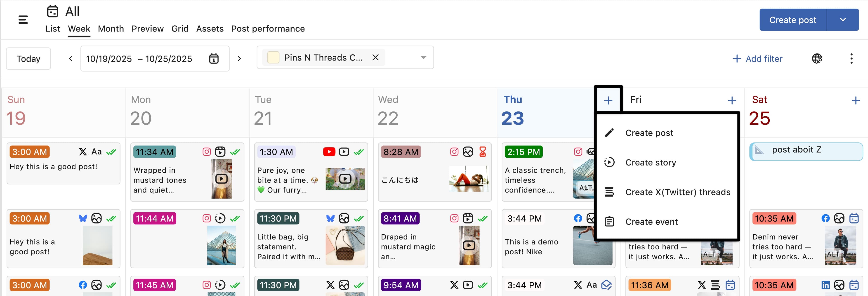The image size is (868, 296).
Task: Select Create X(Twitter) threads option
Action: [x=677, y=192]
